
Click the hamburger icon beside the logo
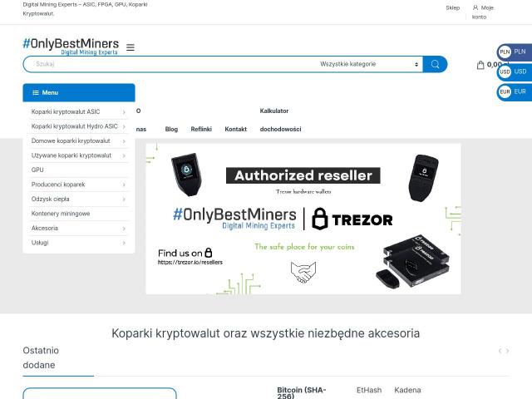pos(131,47)
